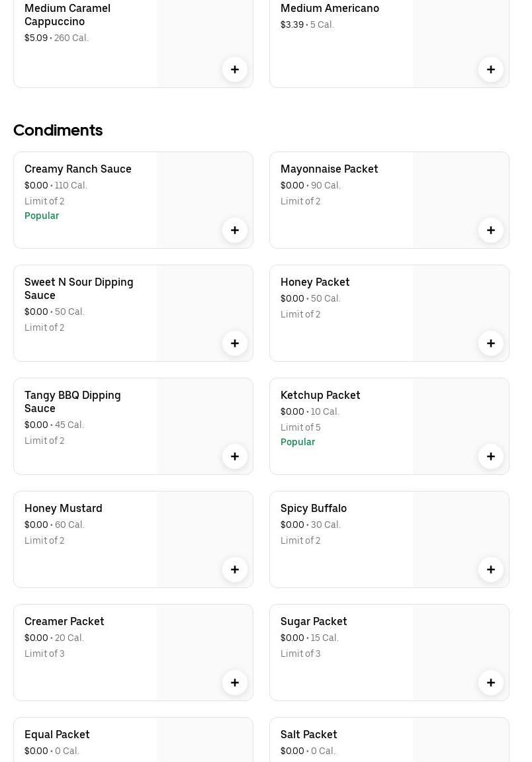Add Ketchup Packet using plus icon
The image size is (532, 762).
(x=491, y=456)
